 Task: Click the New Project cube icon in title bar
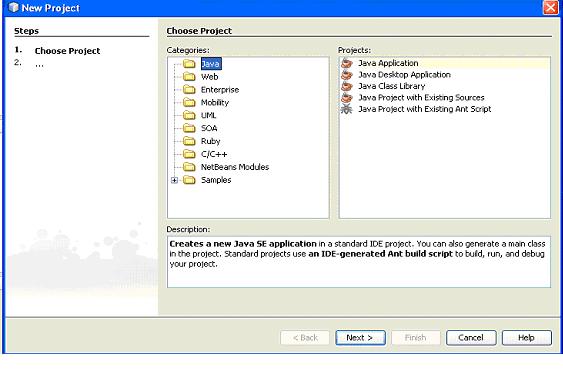tap(13, 8)
